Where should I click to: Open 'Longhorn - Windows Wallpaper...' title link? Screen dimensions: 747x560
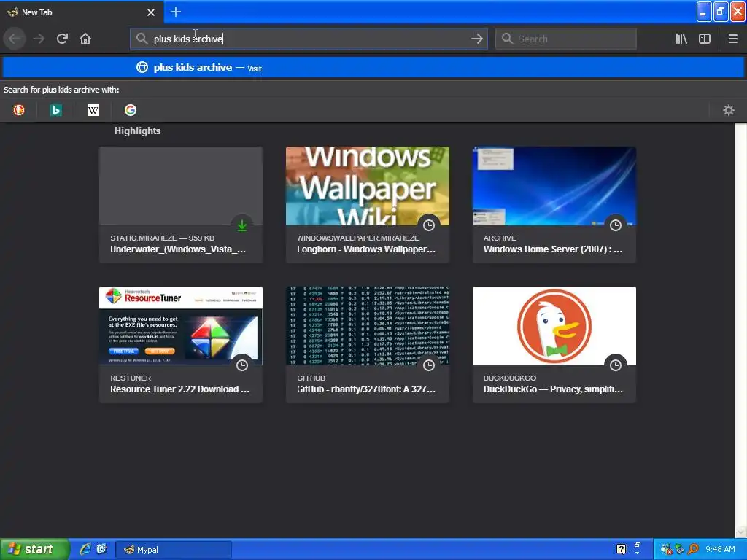366,249
